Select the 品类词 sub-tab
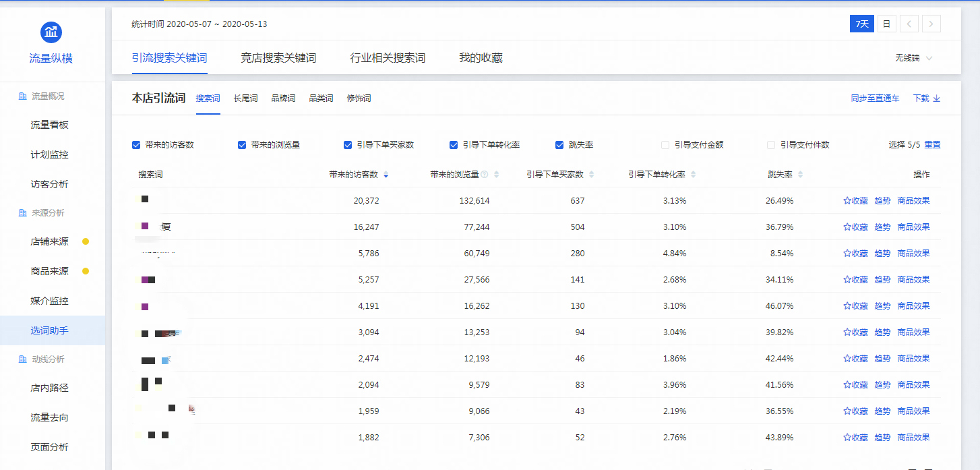The width and height of the screenshot is (980, 470). (321, 98)
